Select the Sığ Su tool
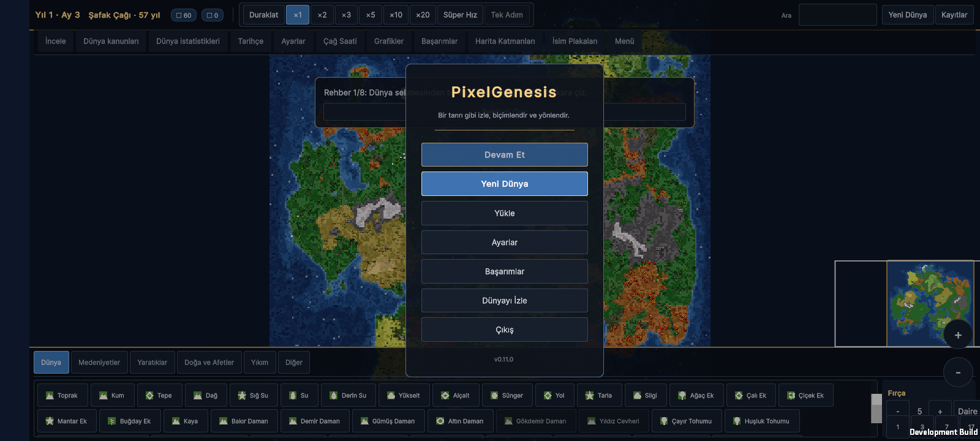980x441 pixels. pos(254,396)
